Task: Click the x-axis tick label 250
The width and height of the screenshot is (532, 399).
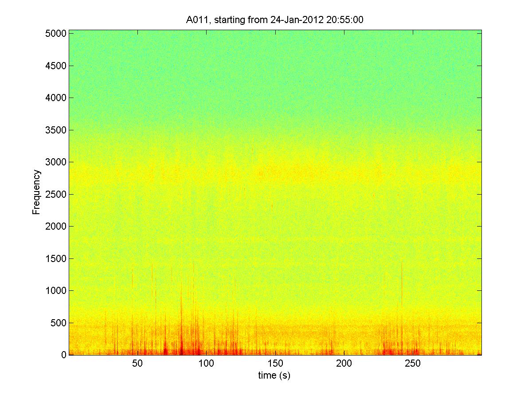Action: (x=413, y=364)
